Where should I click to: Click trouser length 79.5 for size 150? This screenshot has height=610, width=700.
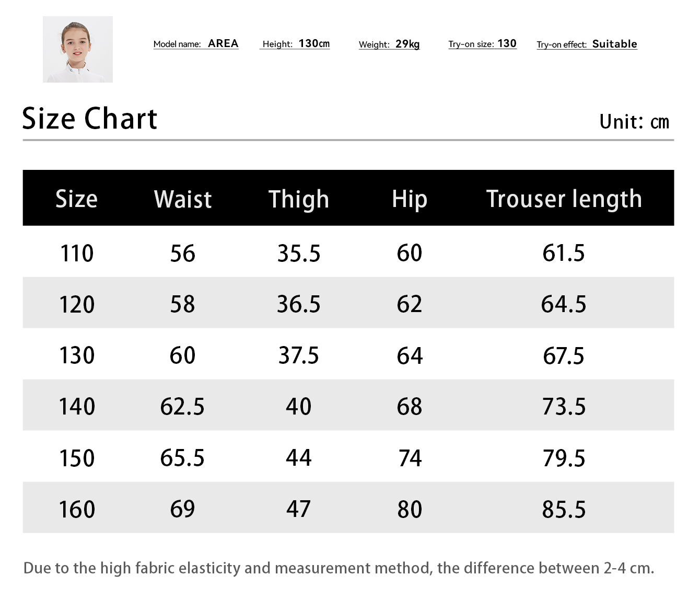point(564,458)
